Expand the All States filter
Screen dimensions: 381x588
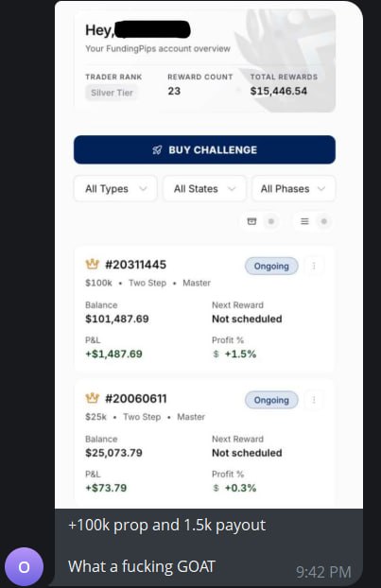204,189
